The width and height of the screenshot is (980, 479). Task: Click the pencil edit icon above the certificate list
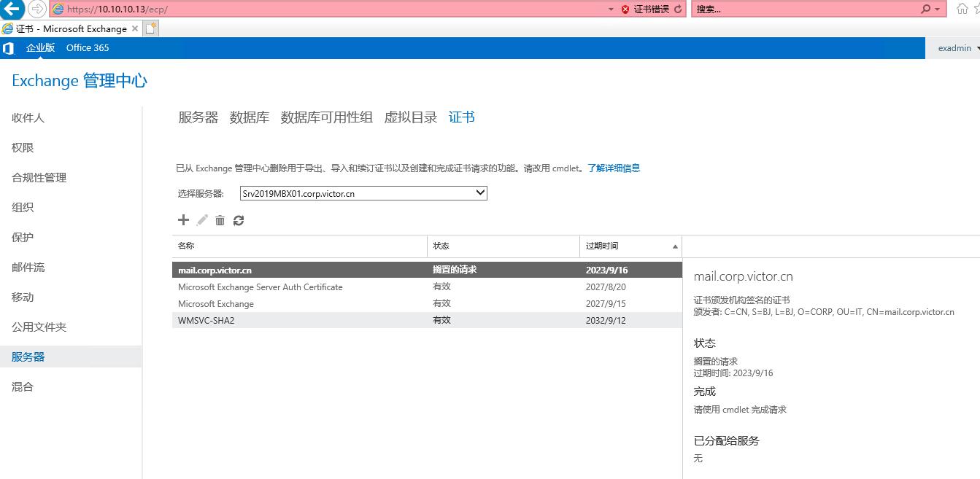tap(201, 219)
